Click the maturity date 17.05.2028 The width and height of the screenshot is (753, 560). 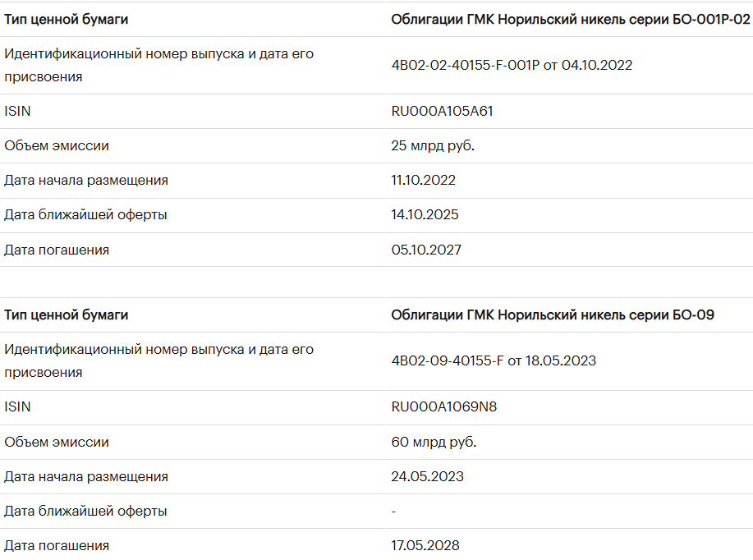pyautogui.click(x=425, y=545)
